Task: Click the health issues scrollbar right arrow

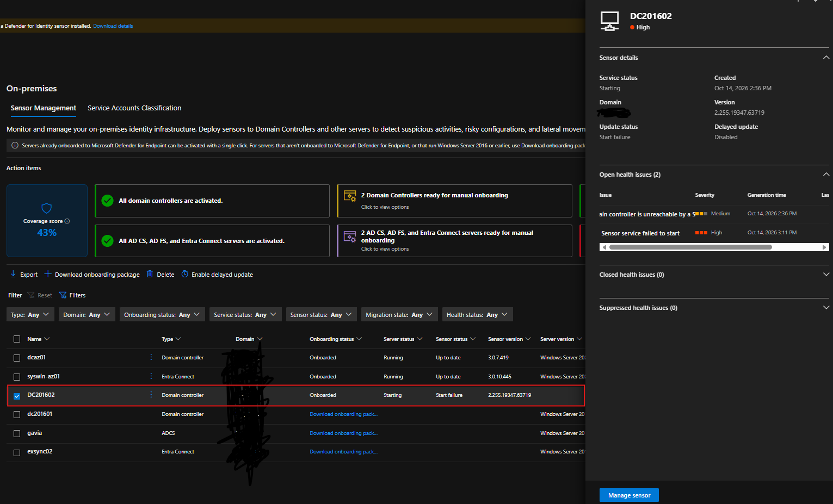Action: (x=824, y=247)
